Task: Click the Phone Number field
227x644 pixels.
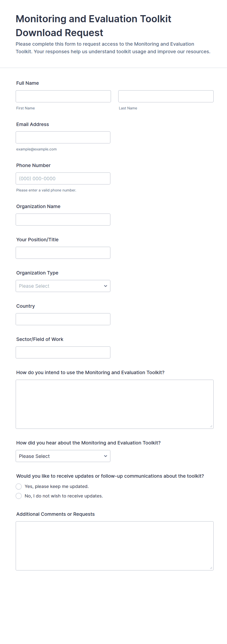Action: tap(63, 179)
